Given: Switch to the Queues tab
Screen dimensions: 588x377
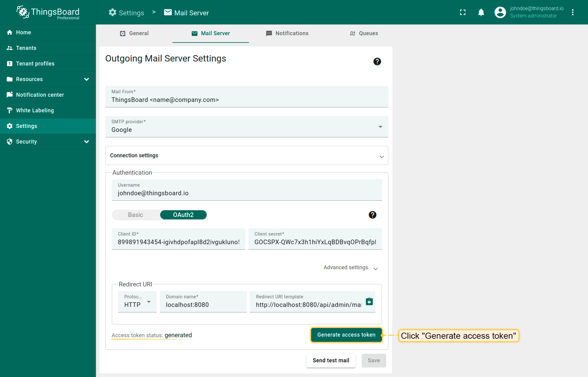Looking at the screenshot, I should point(364,33).
